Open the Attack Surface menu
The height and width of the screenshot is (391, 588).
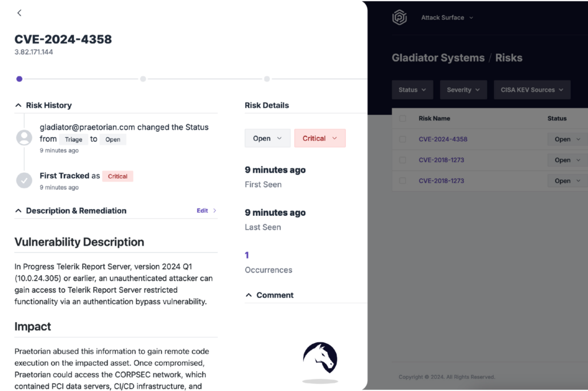pyautogui.click(x=447, y=18)
